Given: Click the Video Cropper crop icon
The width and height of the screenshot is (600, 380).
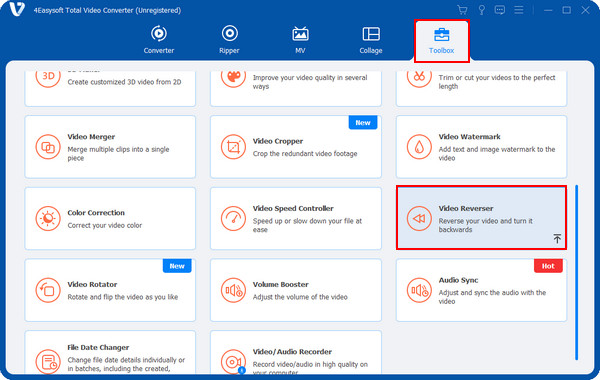Looking at the screenshot, I should point(233,147).
